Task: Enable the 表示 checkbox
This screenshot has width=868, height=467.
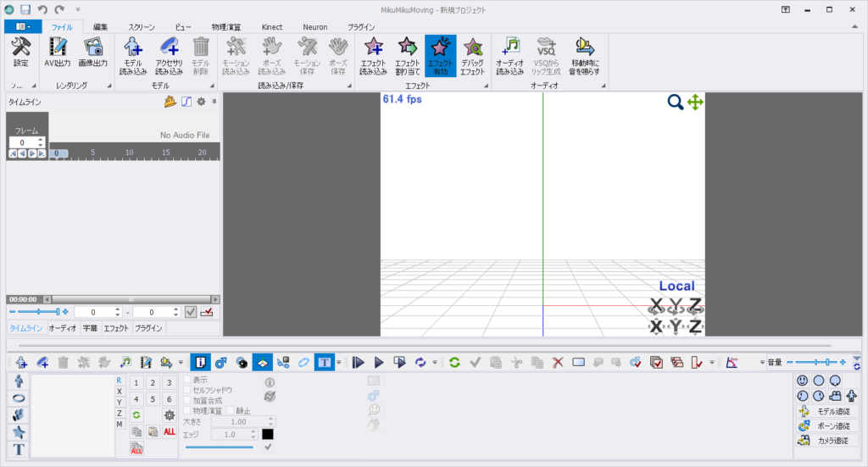Action: pyautogui.click(x=187, y=381)
